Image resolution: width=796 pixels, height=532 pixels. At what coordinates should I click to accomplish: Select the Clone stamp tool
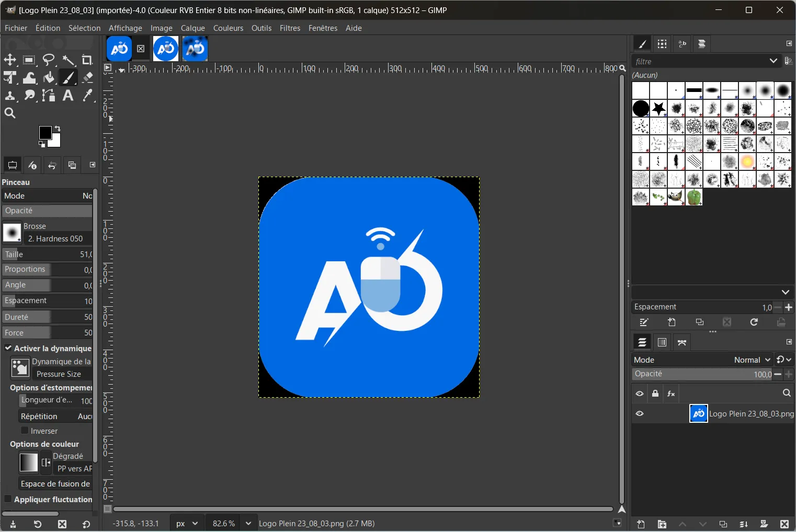click(x=10, y=96)
